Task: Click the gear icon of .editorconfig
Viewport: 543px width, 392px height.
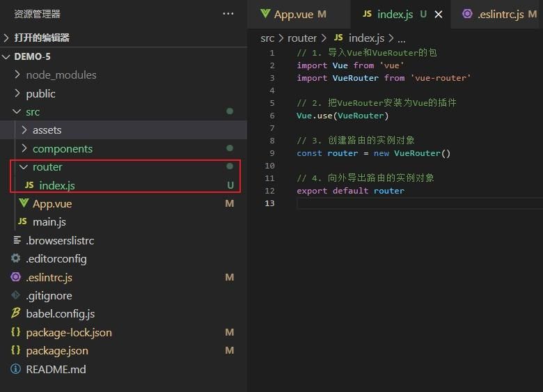Action: 15,258
